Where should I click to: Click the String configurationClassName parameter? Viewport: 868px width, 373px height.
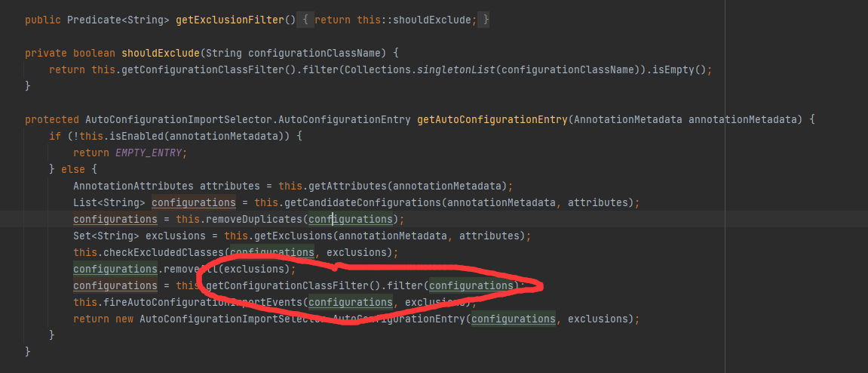click(x=293, y=53)
